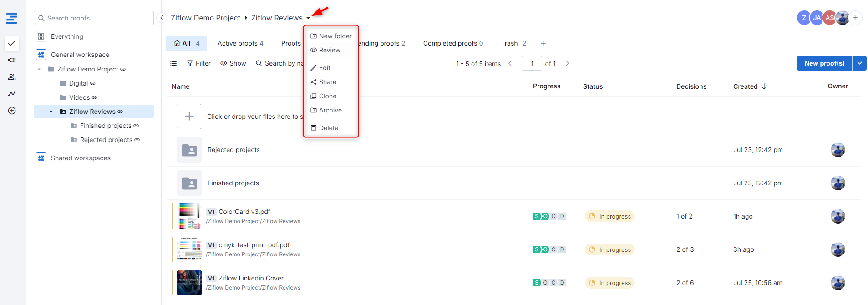Open the Ziflow logo home icon
This screenshot has height=305, width=868.
(12, 18)
